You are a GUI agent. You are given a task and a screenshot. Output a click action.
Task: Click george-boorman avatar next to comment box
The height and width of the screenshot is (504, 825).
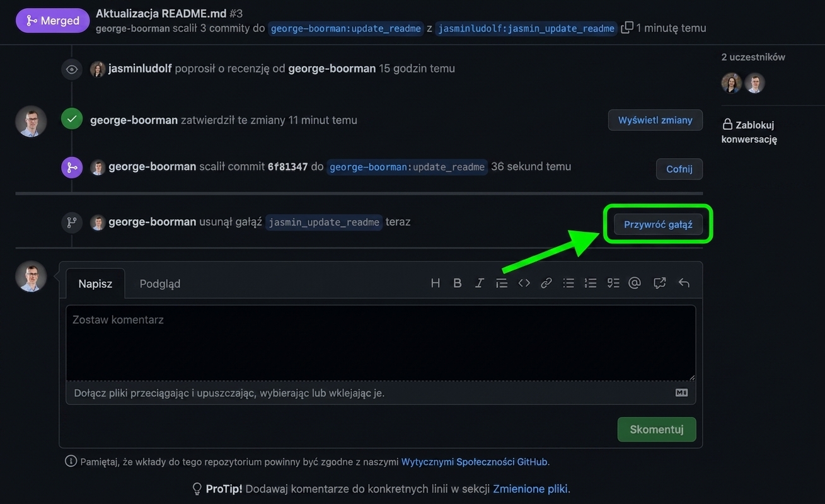(32, 277)
